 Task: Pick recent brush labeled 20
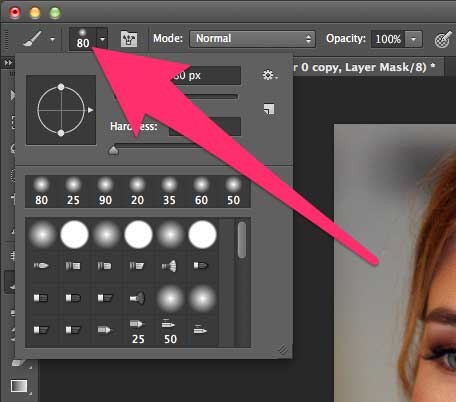pyautogui.click(x=137, y=192)
